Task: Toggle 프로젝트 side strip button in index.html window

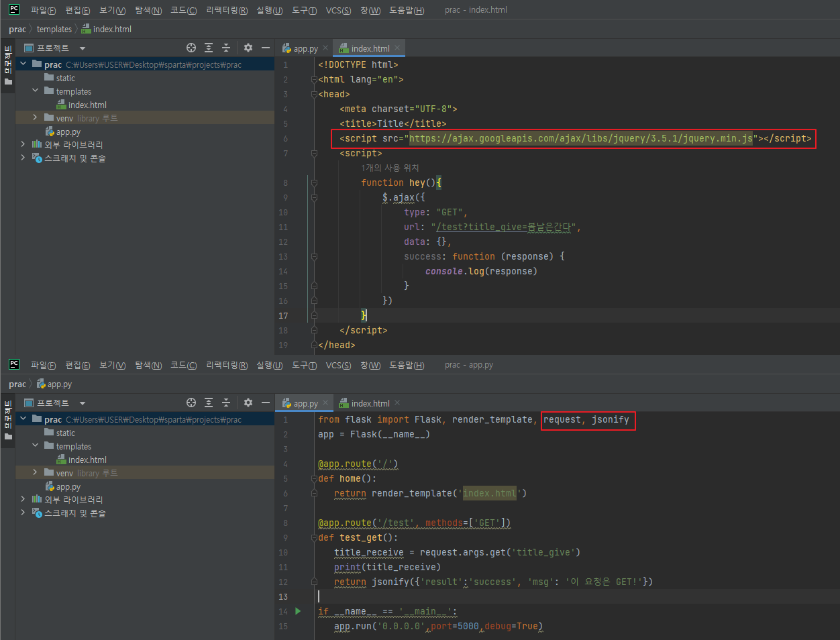Action: (x=8, y=60)
